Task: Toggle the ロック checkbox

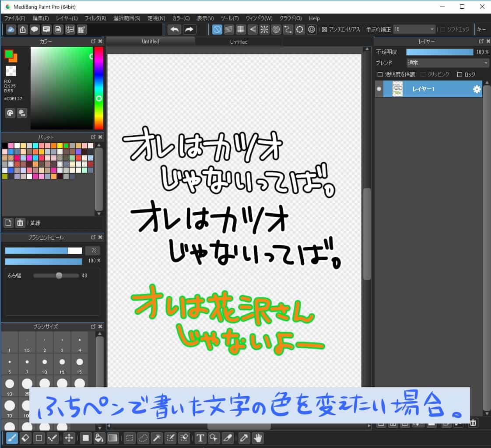Action: [x=459, y=74]
